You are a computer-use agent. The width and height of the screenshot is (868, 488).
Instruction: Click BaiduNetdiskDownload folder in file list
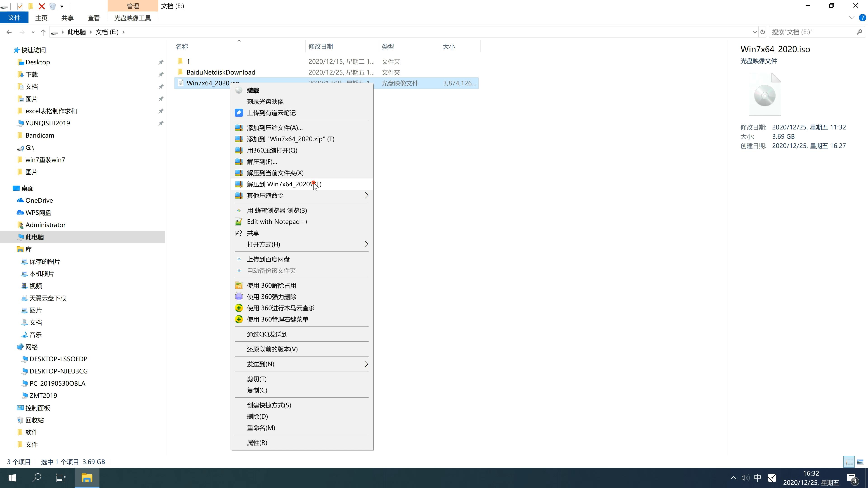pos(221,72)
